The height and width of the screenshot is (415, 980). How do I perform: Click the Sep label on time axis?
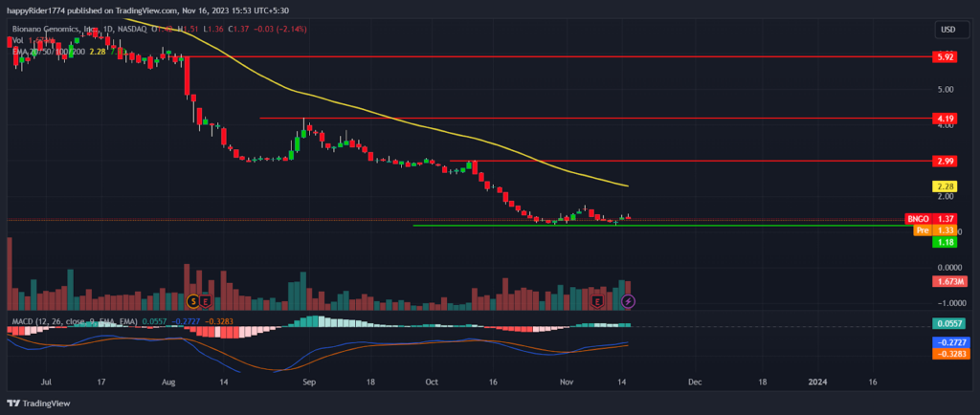(307, 382)
